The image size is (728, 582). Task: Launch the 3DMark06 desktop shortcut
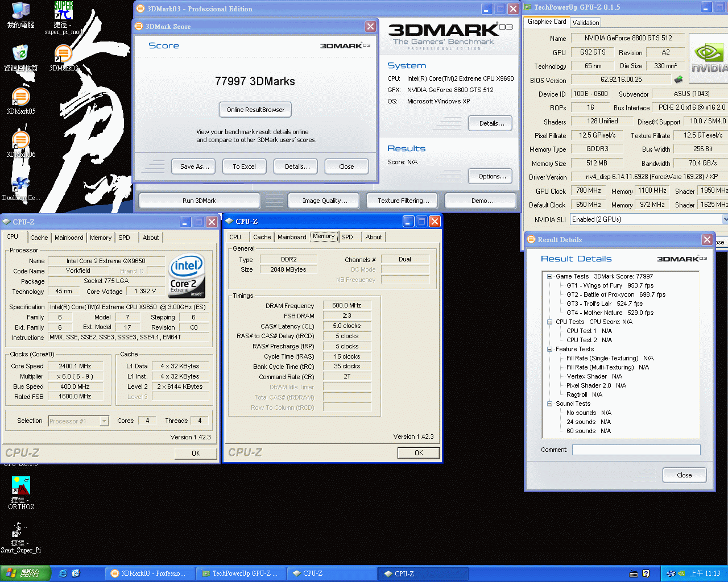coord(20,144)
